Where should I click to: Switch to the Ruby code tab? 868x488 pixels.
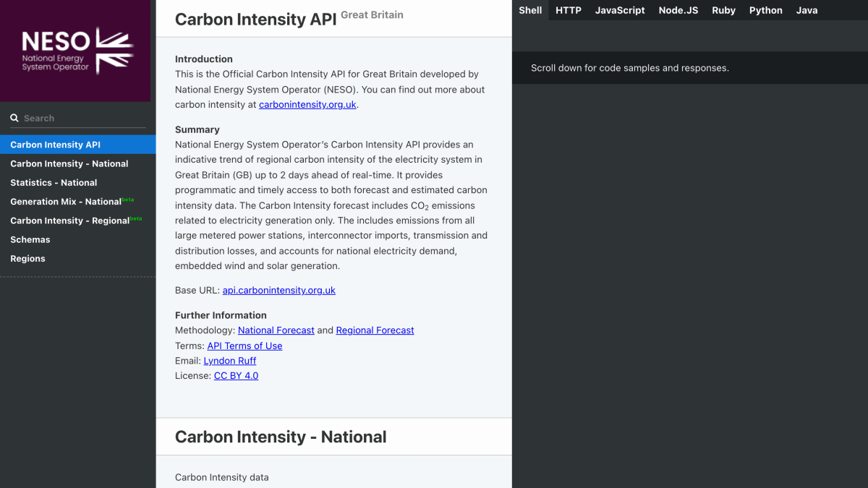(x=723, y=10)
